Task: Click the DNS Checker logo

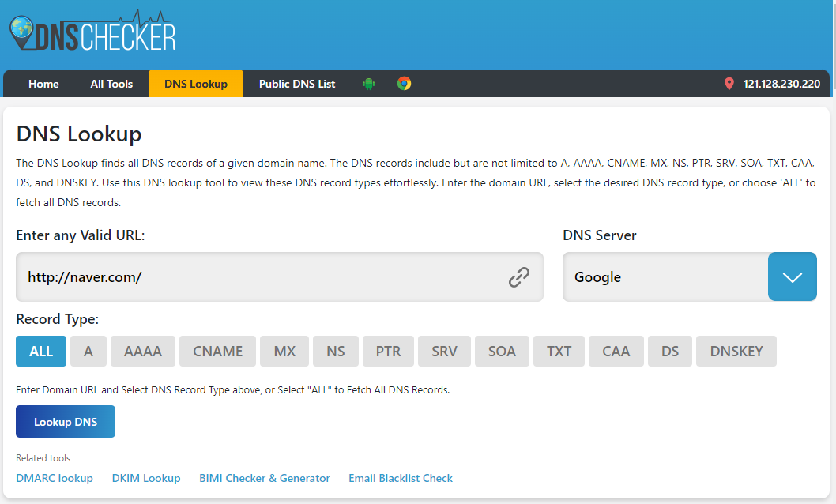Action: [x=93, y=33]
